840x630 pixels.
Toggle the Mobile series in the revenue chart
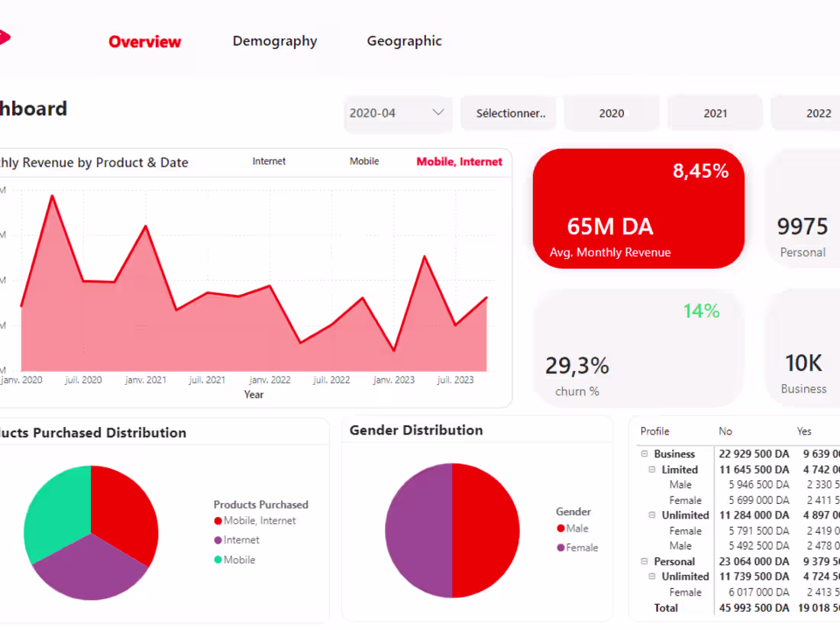click(x=364, y=161)
